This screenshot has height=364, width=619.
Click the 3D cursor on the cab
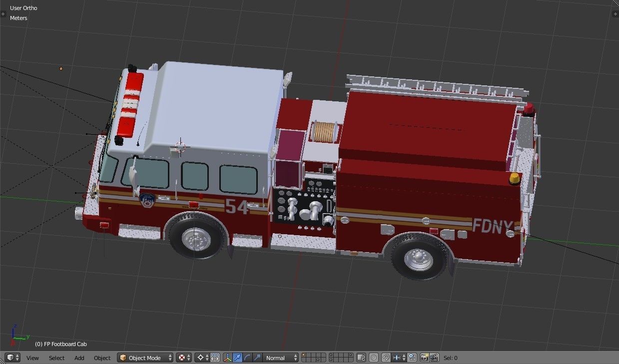point(180,147)
